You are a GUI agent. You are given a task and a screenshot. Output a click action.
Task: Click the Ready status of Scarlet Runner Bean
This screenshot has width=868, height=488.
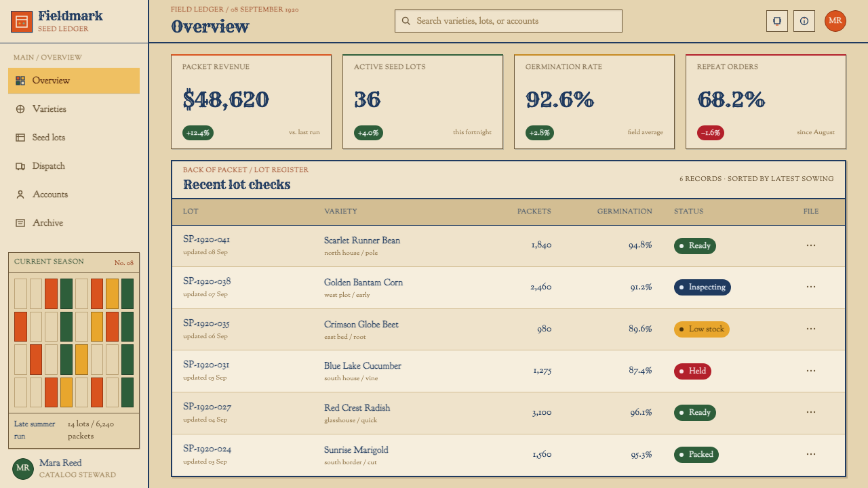[x=695, y=246]
